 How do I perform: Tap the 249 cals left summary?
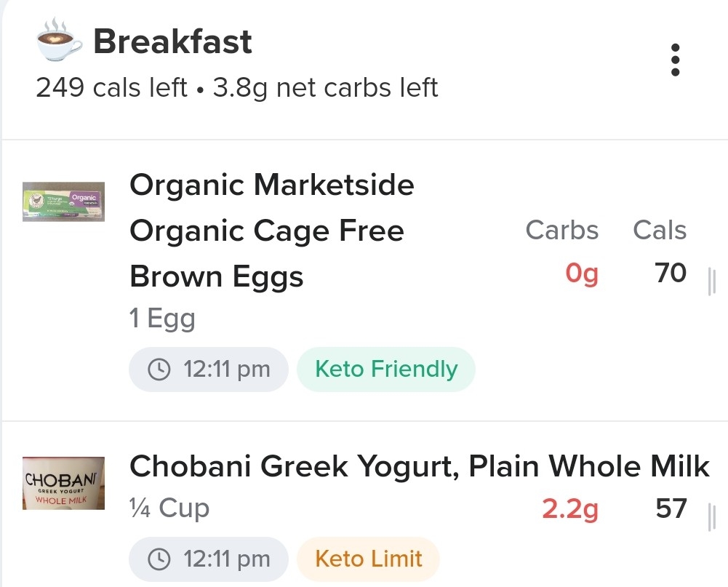coord(111,87)
